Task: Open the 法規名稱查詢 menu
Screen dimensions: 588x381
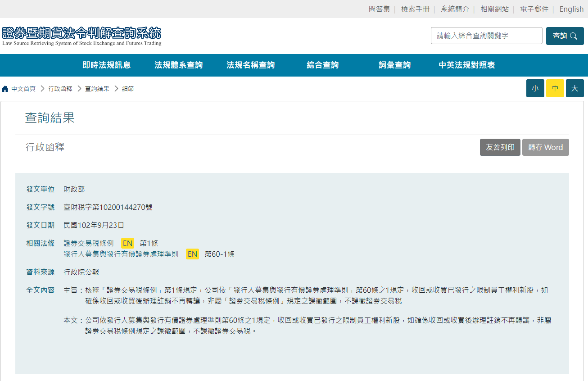Action: [251, 65]
